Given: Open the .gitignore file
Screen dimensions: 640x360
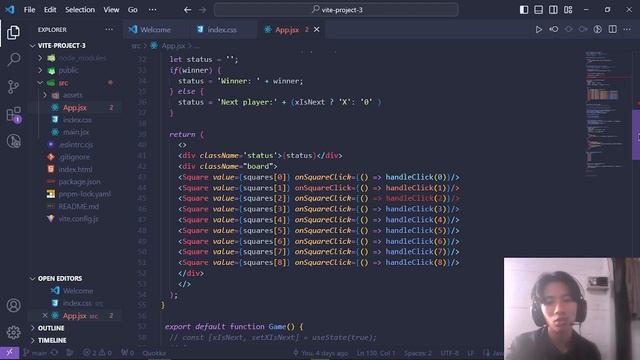Looking at the screenshot, I should tap(74, 157).
